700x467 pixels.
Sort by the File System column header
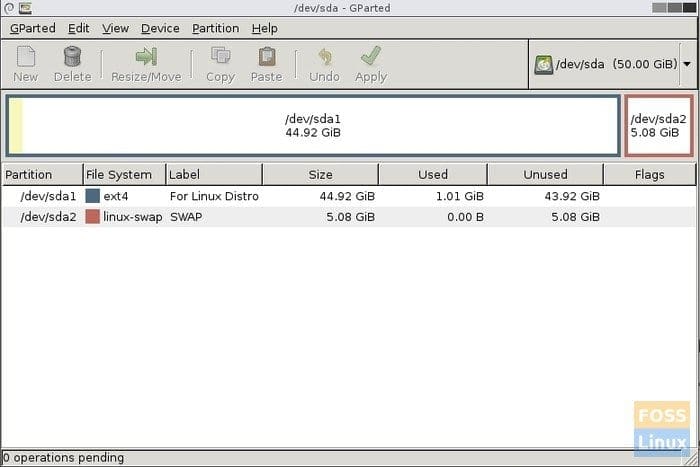tap(125, 175)
